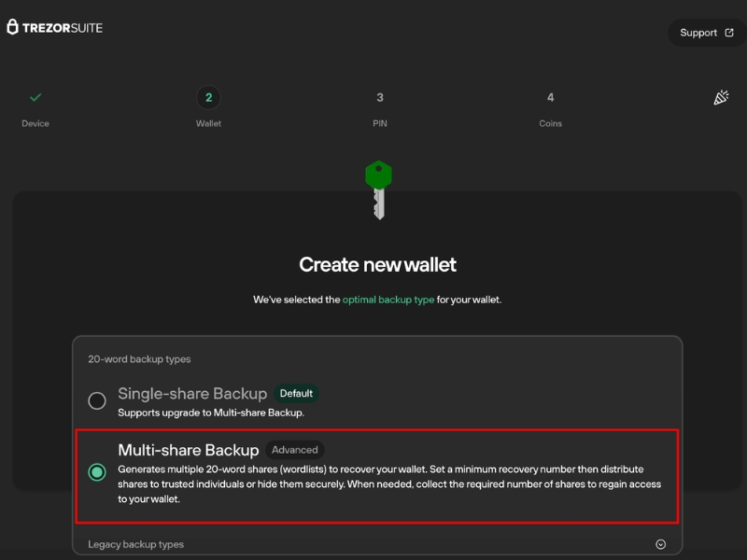Expand Legacy backup types chevron
This screenshot has height=560, width=747.
pos(660,544)
